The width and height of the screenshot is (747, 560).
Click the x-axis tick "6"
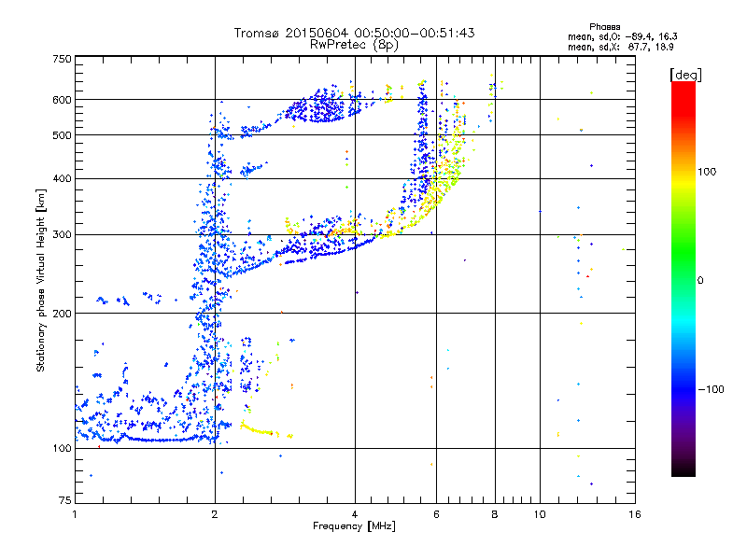[436, 514]
